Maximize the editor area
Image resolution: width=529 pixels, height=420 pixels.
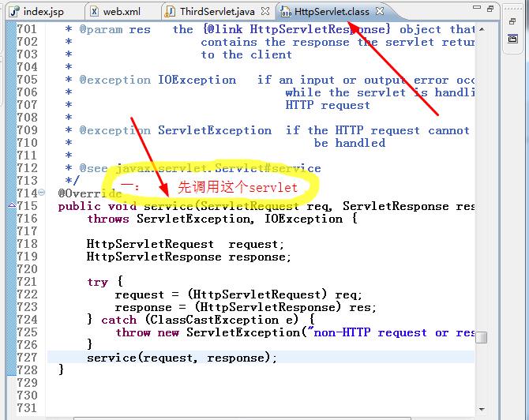point(490,9)
